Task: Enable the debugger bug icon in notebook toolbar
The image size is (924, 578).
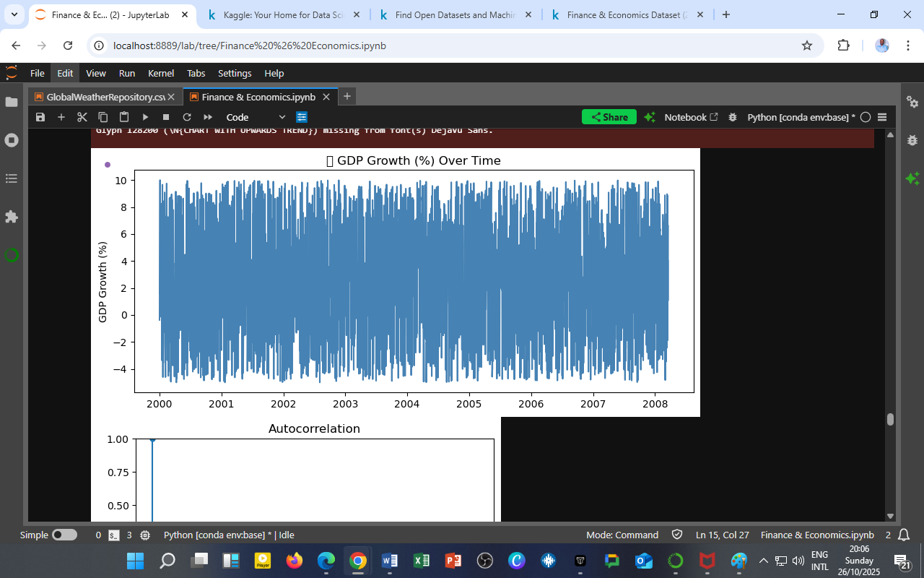Action: [x=733, y=117]
